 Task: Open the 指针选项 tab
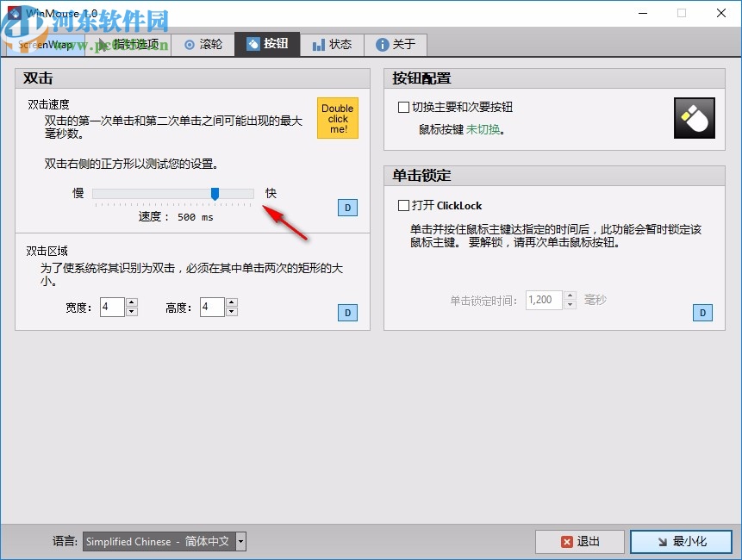pyautogui.click(x=128, y=45)
